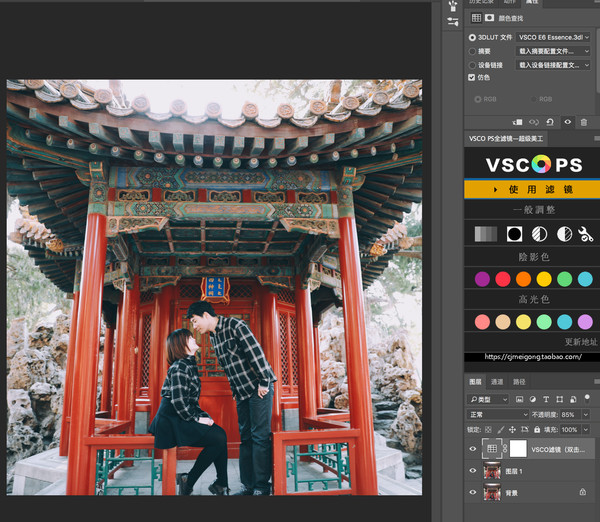Hide the 图层 1 layer
Viewport: 600px width, 522px height.
473,471
